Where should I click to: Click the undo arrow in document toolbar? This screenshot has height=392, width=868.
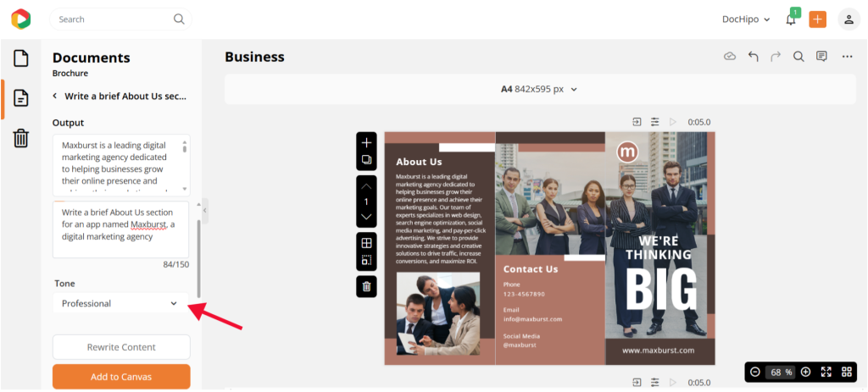[x=753, y=57]
